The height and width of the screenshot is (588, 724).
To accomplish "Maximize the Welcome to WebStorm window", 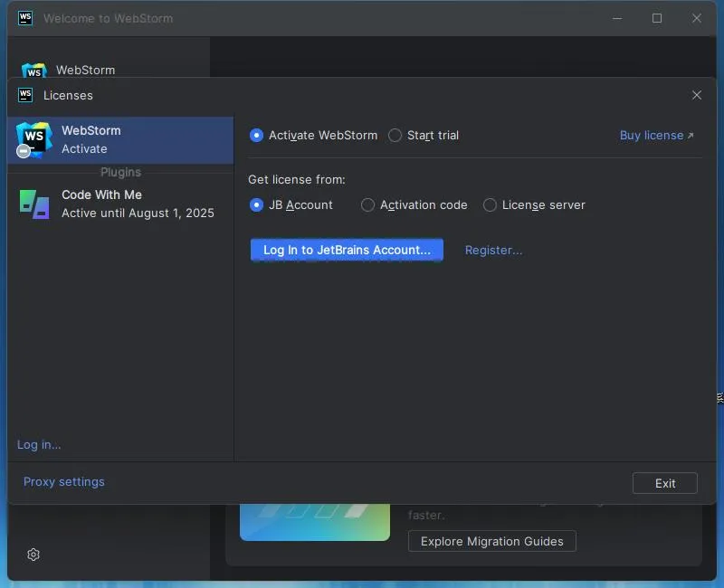I will pyautogui.click(x=657, y=18).
